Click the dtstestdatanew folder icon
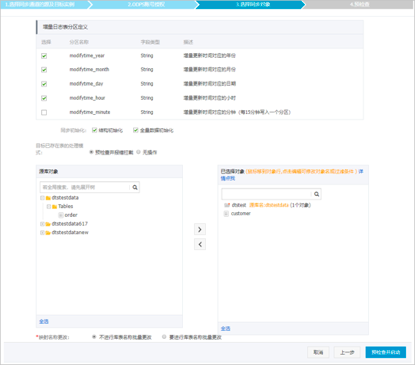Viewport: 415px width, 365px height. tap(48, 233)
